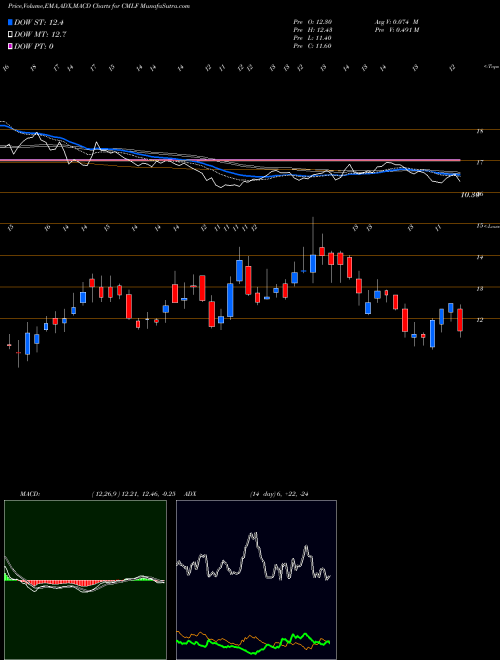Image resolution: width=500 pixels, height=660 pixels.
Task: Click the 13 axis label on candlestick chart
Action: point(479,289)
